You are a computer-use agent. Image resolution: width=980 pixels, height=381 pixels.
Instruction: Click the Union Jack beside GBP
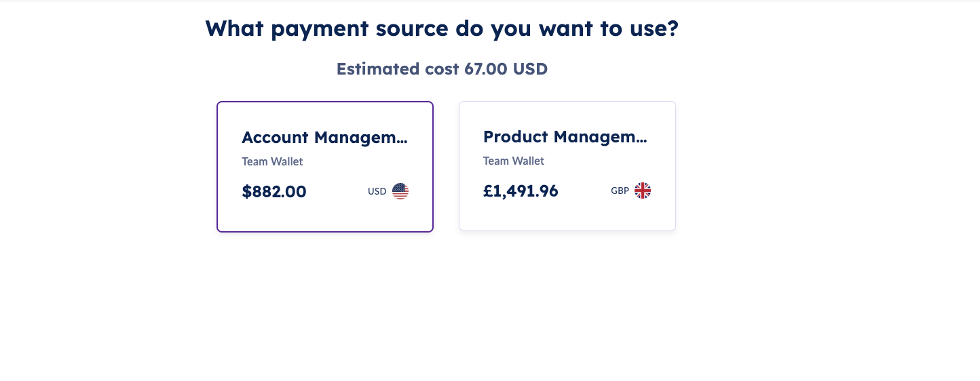(643, 190)
